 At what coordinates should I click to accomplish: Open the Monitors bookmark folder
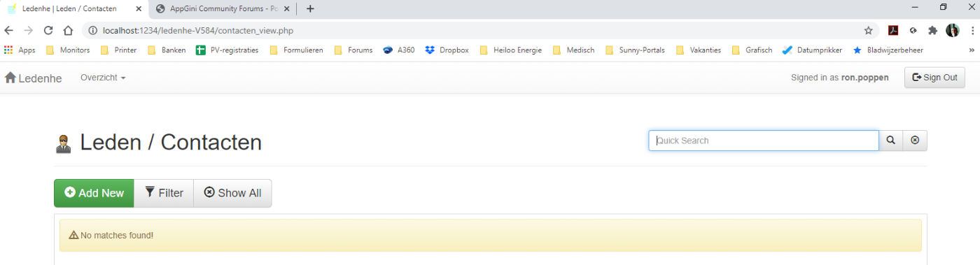coord(67,50)
